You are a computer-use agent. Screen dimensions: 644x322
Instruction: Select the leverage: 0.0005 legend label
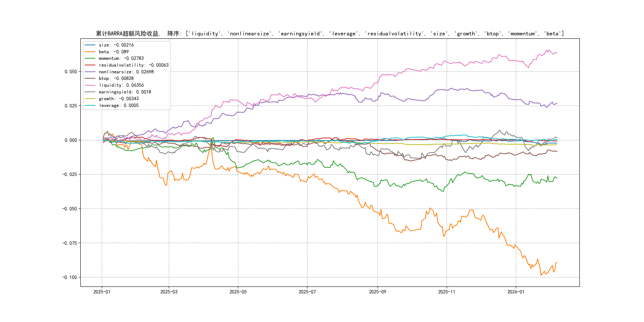118,106
